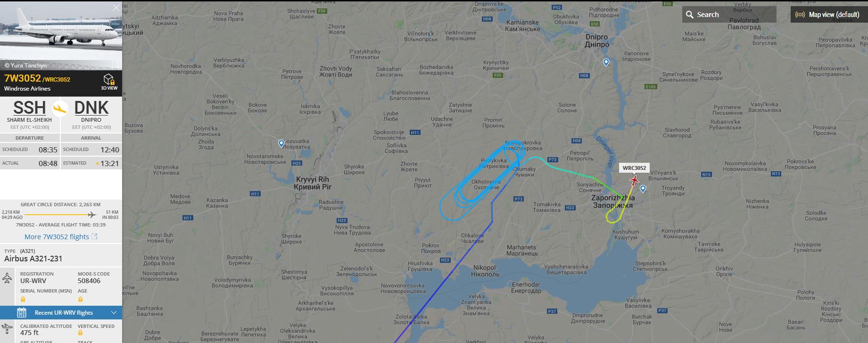Click the aircraft details plane icon
Viewport: 868px width, 343px height.
(7, 277)
